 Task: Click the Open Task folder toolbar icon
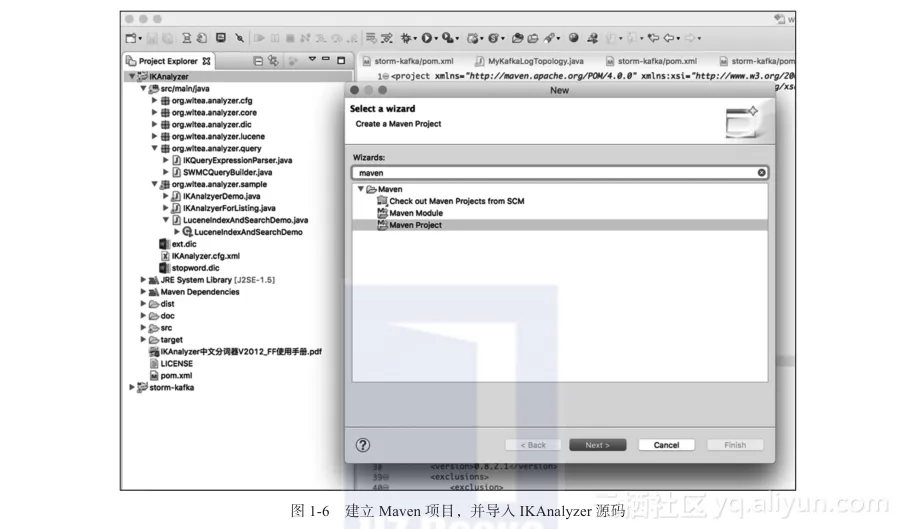tap(533, 38)
